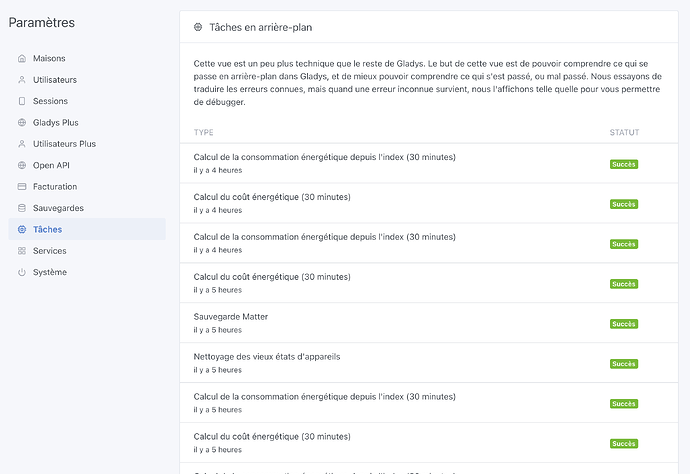
Task: Open the Tâches menu item
Action: click(87, 229)
